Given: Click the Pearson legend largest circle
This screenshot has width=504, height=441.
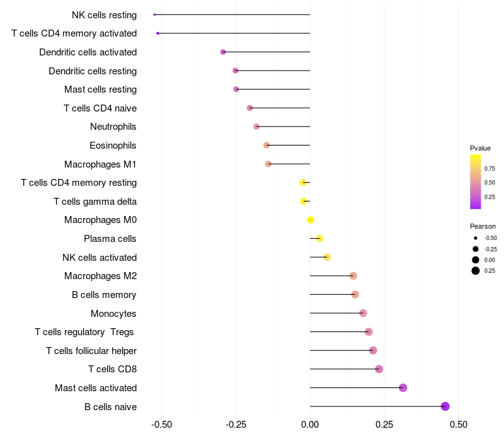Looking at the screenshot, I should pos(476,271).
